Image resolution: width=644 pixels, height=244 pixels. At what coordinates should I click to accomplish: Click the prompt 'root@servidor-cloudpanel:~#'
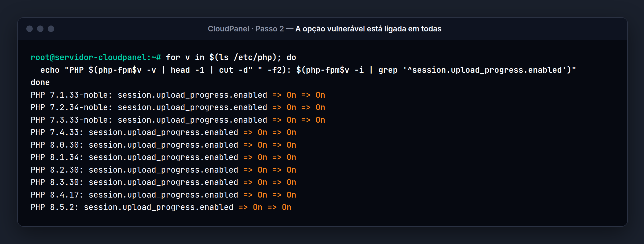[x=96, y=57]
